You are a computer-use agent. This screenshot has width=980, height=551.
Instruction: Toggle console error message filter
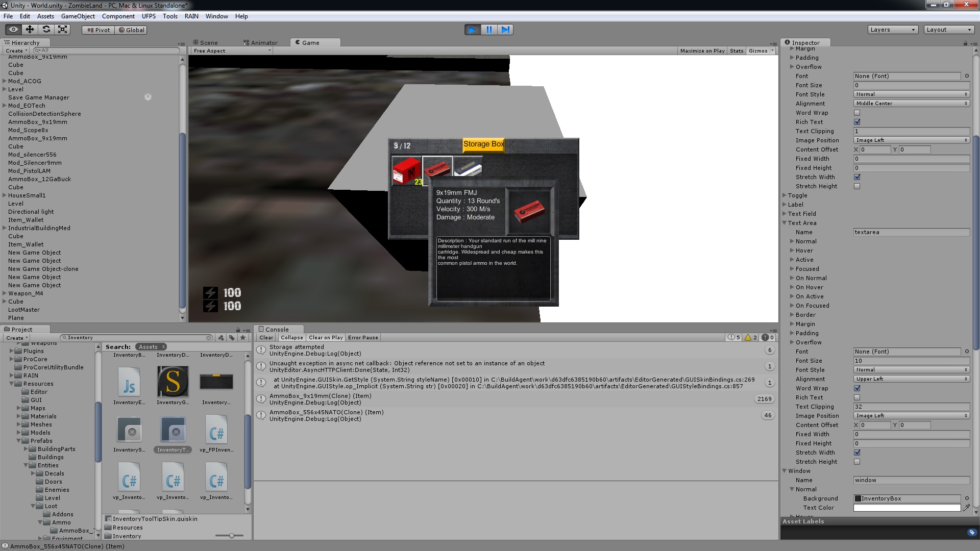pyautogui.click(x=768, y=338)
